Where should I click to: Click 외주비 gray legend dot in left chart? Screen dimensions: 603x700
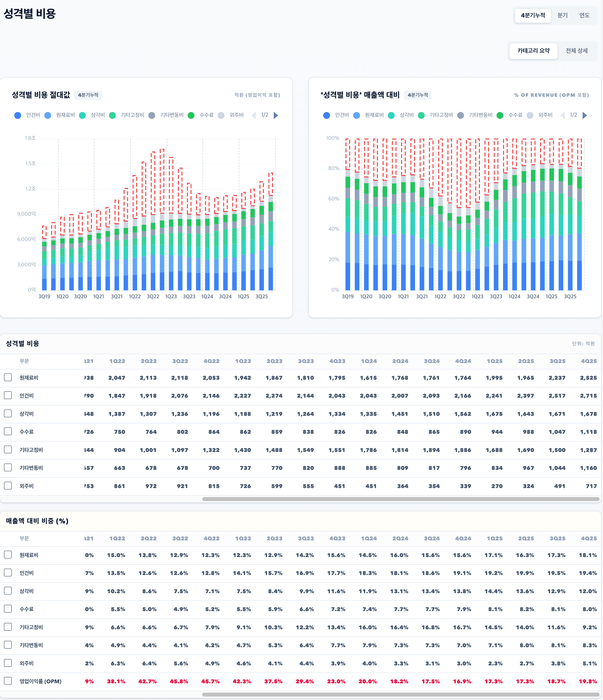221,115
